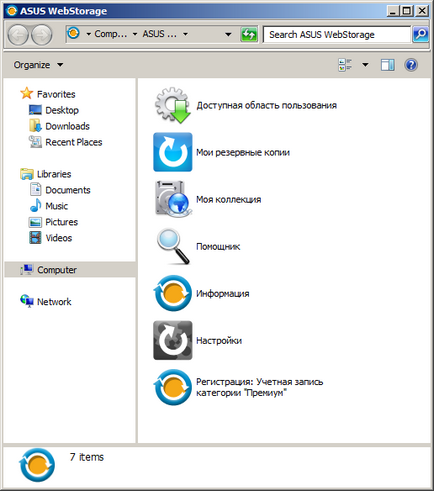
Task: Select the Comp... breadcrumb segment
Action: [x=111, y=34]
